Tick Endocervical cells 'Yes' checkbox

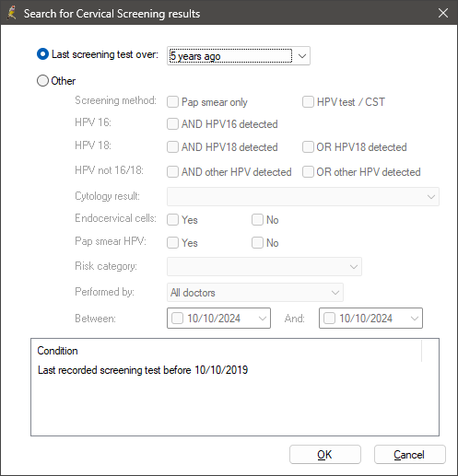click(x=172, y=220)
